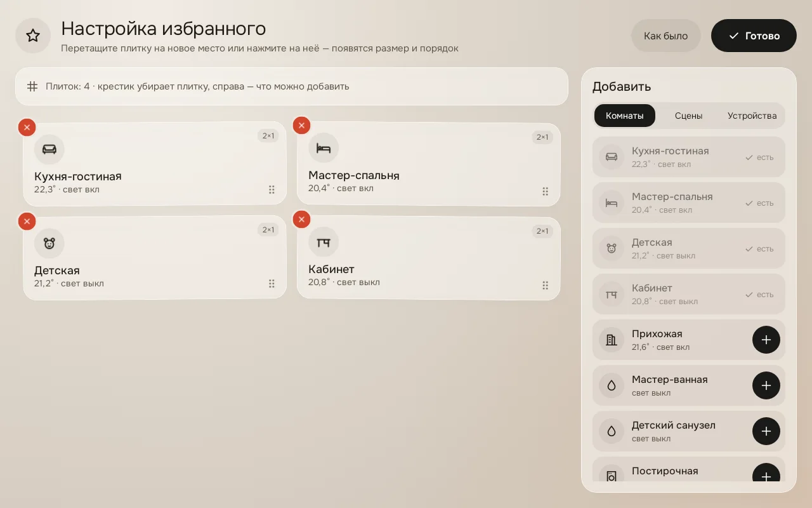The height and width of the screenshot is (508, 812).
Task: Remove the Кабинет tile with red cross
Action: [301, 220]
